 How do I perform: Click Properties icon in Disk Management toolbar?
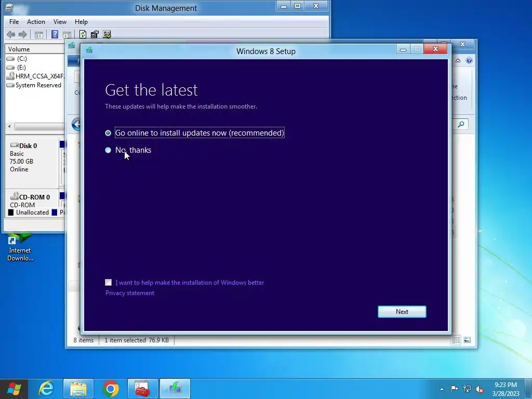(x=95, y=34)
